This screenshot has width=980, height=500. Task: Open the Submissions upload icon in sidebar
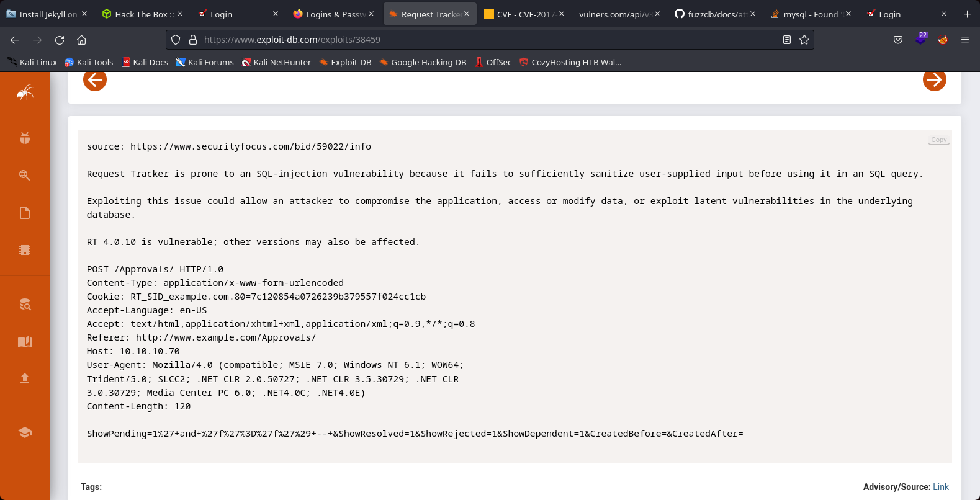pos(25,378)
